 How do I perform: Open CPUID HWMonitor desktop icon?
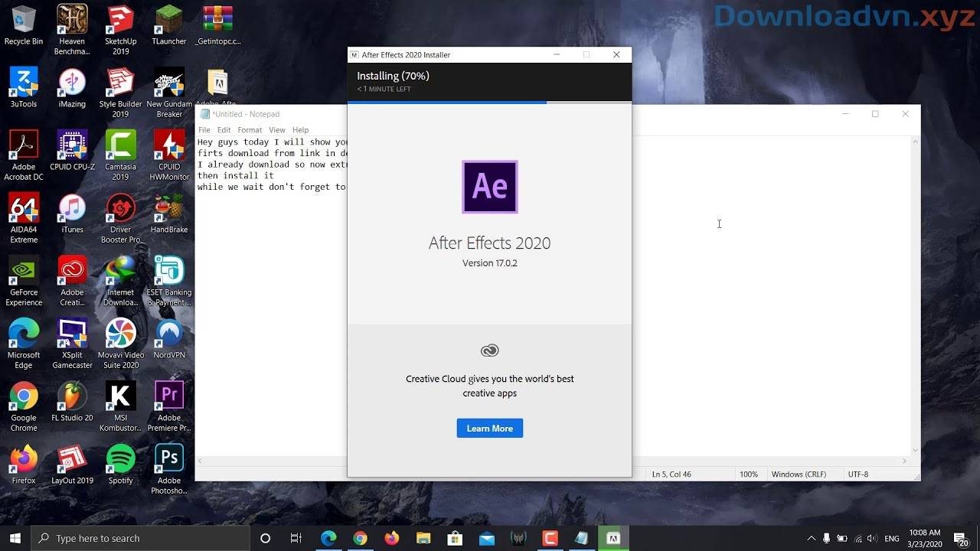(169, 156)
